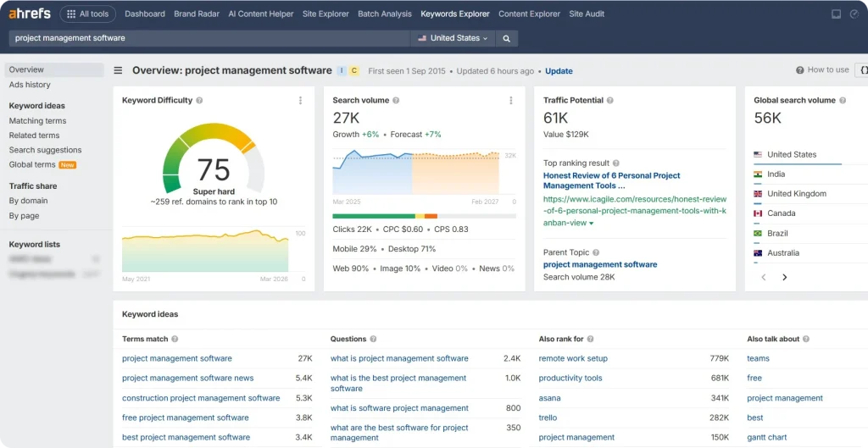Open 'best project management software' keyword

point(186,438)
